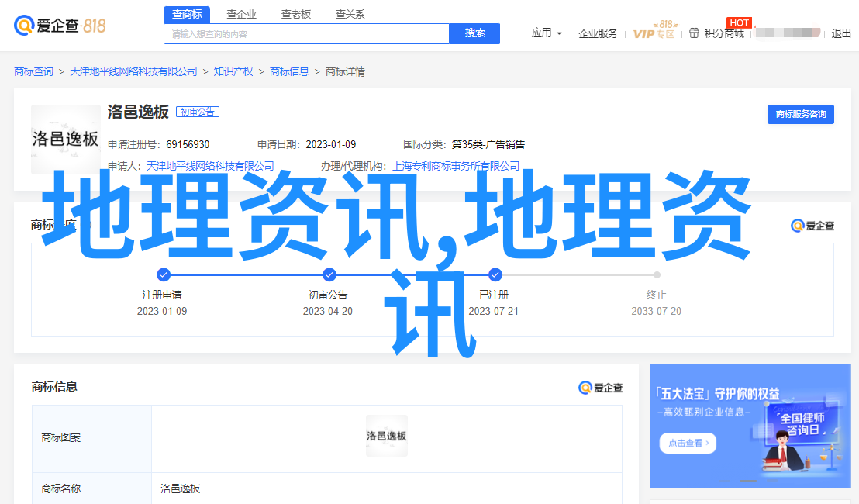The image size is (859, 504).
Task: Click the blurred user account name in the header
Action: coord(788,33)
